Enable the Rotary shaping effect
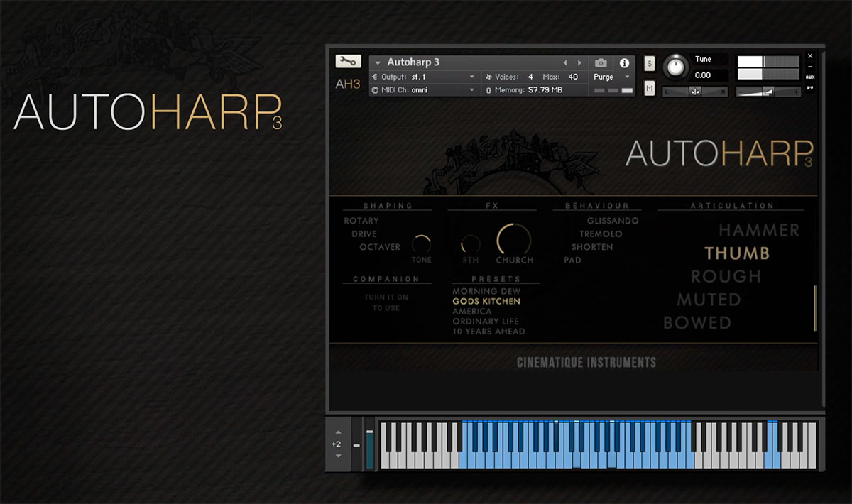 point(361,221)
